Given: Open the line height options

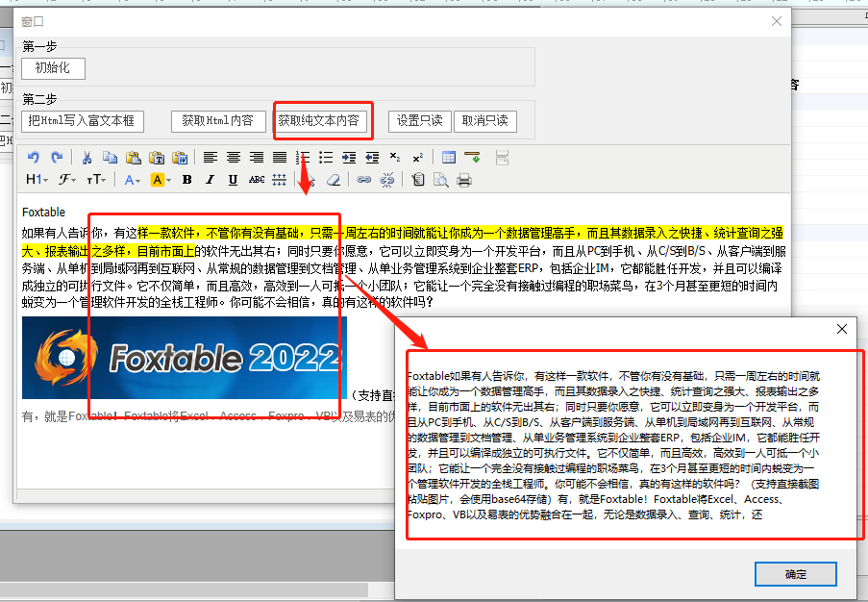Looking at the screenshot, I should click(x=280, y=180).
